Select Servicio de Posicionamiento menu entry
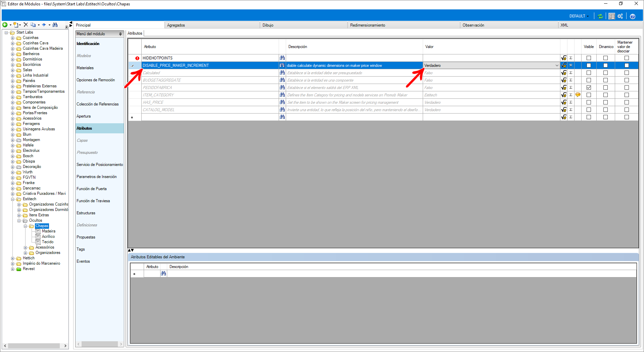Viewport: 644px width, 352px height. (x=100, y=165)
